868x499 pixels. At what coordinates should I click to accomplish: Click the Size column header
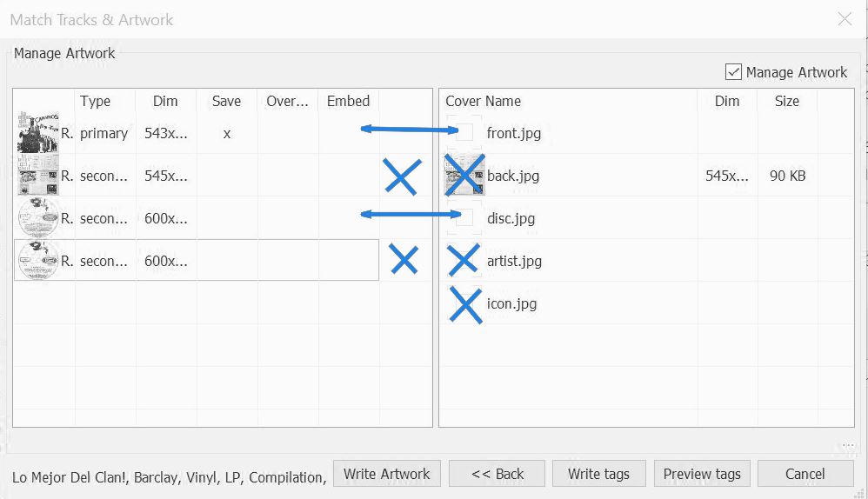786,101
